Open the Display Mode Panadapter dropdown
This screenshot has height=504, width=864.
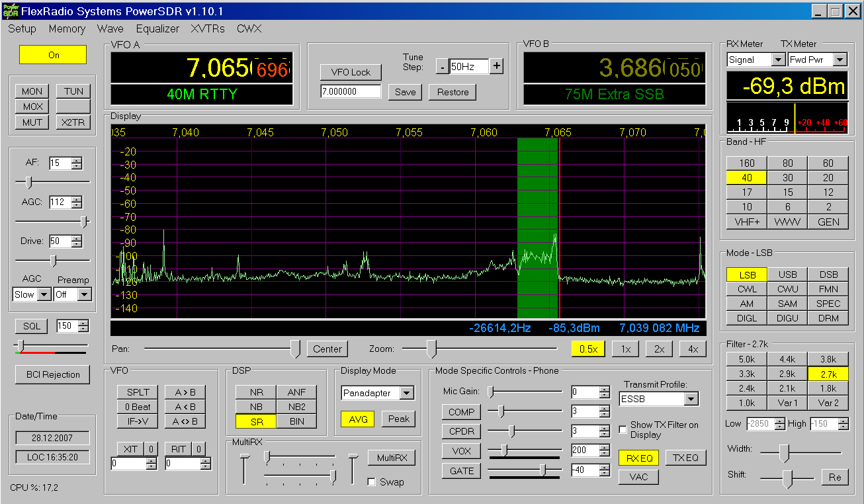click(406, 394)
